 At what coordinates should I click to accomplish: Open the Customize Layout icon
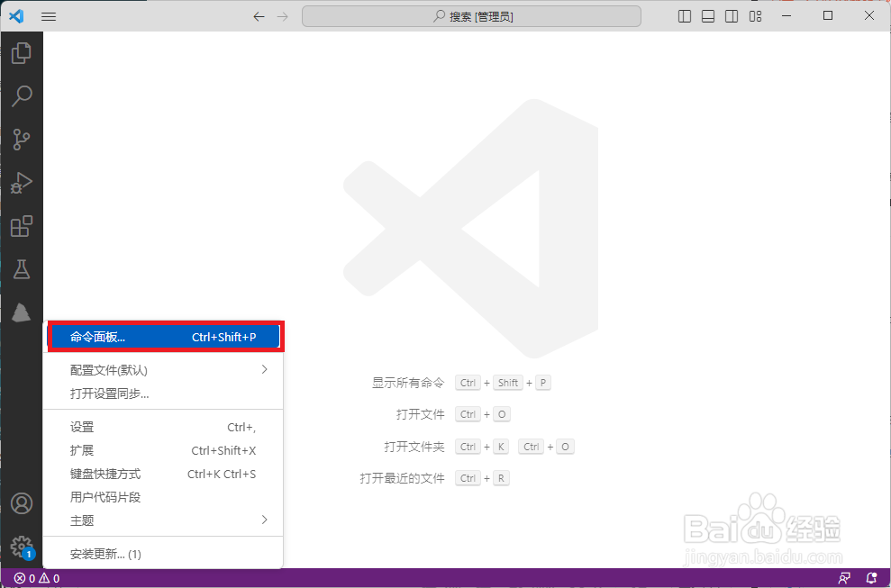(x=756, y=16)
